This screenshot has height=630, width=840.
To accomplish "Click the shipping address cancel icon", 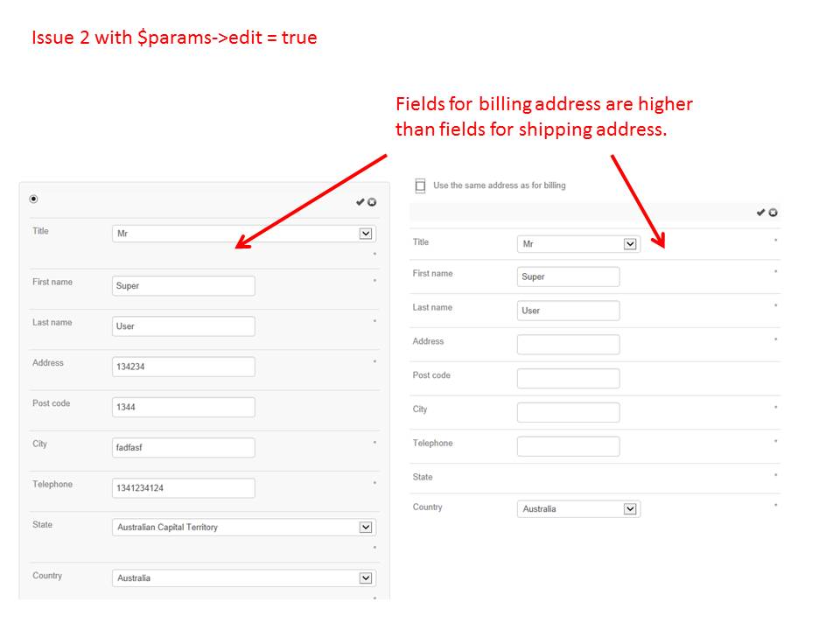I will pyautogui.click(x=773, y=213).
